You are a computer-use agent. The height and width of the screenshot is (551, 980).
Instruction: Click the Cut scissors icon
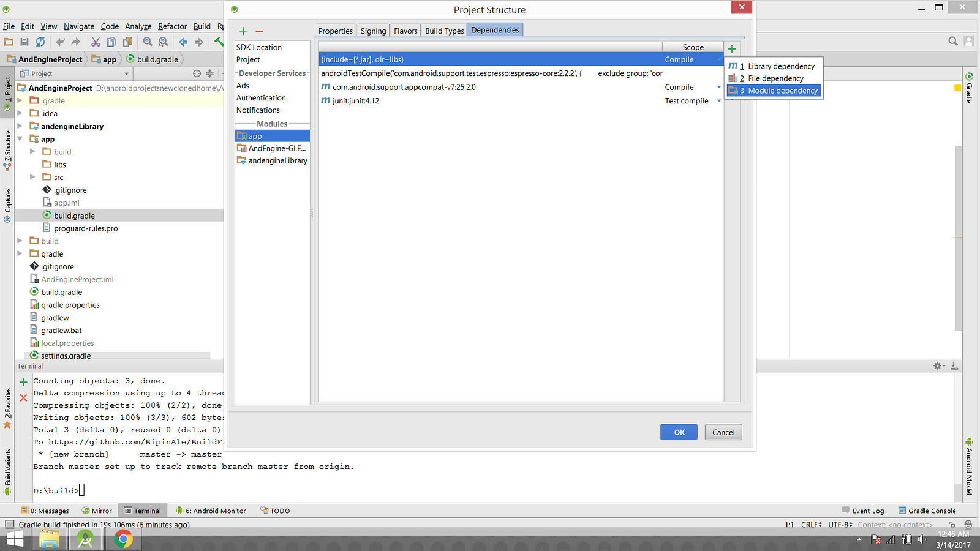[x=96, y=42]
